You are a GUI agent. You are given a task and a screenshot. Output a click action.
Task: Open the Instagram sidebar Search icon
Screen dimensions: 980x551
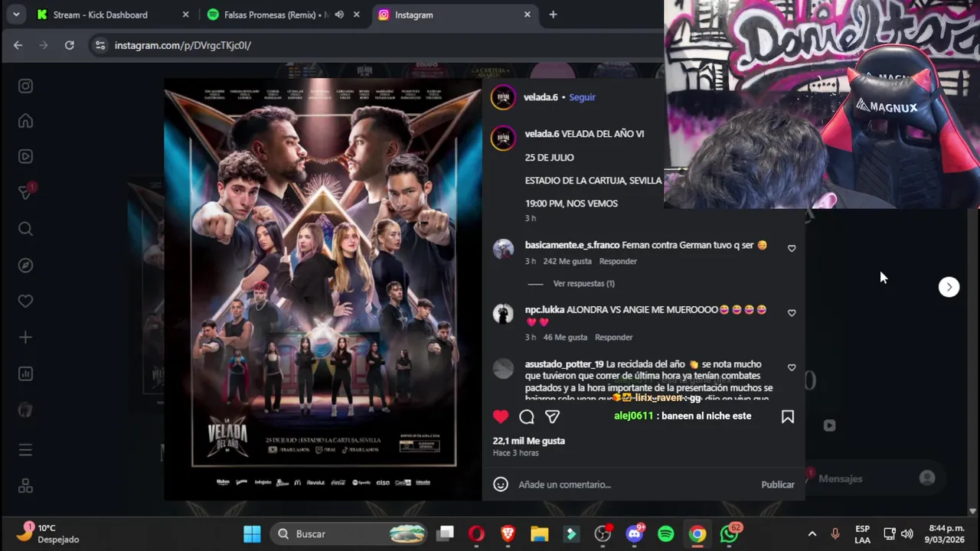(25, 229)
